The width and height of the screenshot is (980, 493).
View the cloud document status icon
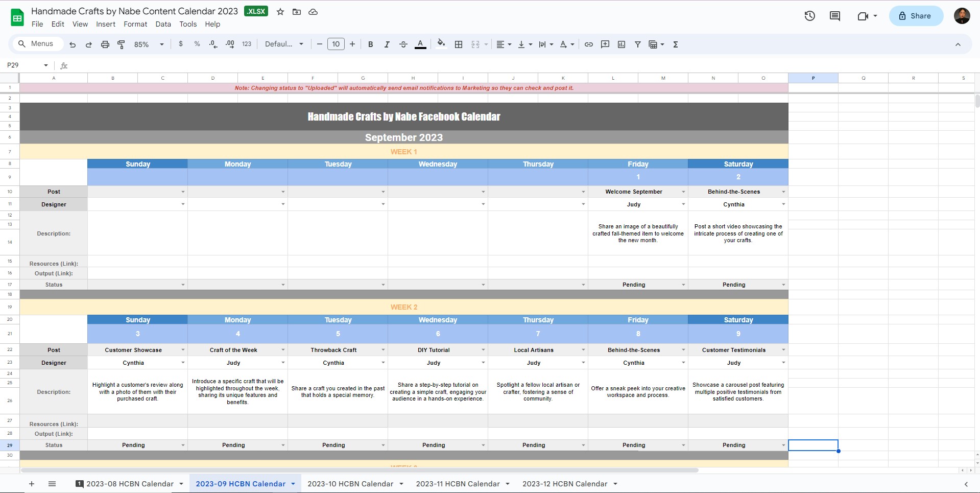click(x=314, y=12)
